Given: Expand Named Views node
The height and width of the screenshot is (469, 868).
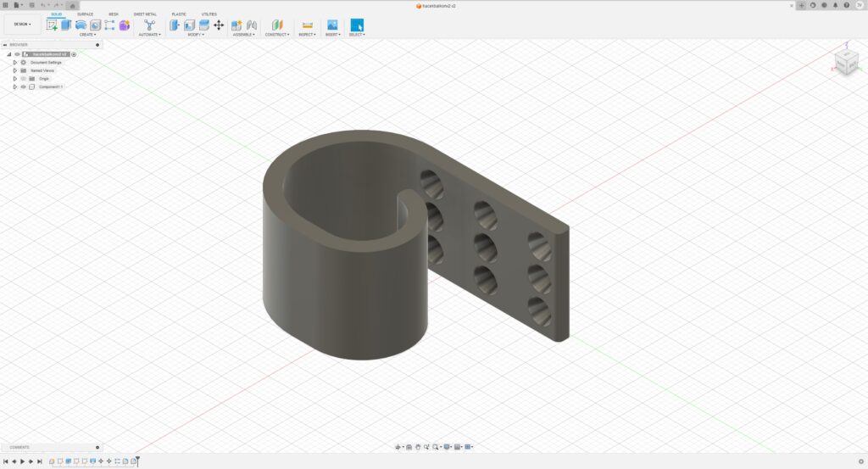Looking at the screenshot, I should click(x=15, y=71).
